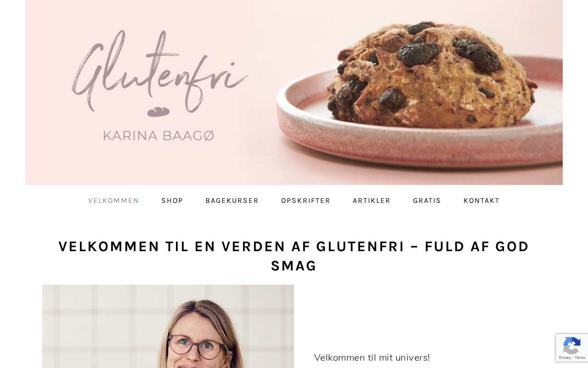Viewport: 588px width, 368px height.
Task: Open the Velkommen menu item
Action: [113, 201]
